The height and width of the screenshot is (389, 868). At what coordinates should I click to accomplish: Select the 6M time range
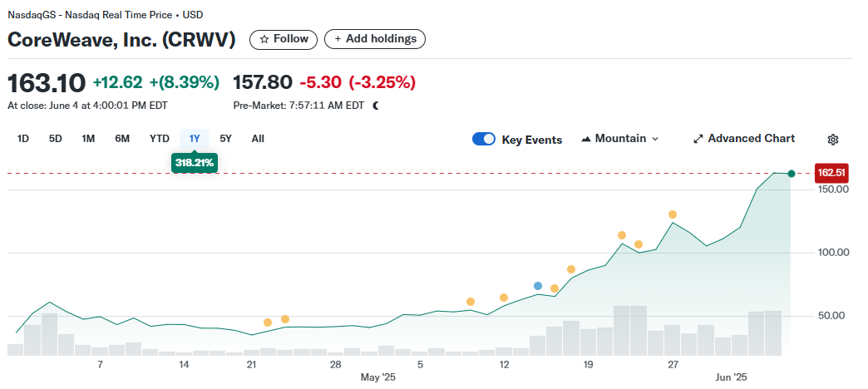122,139
